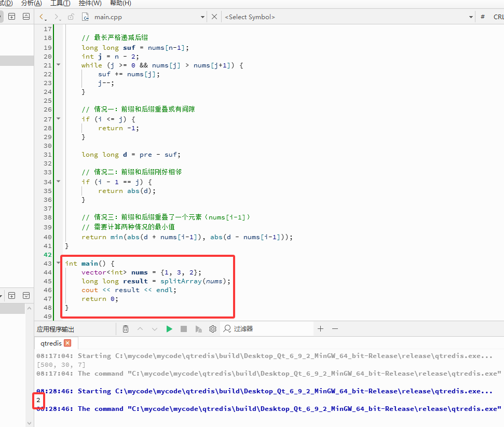The height and width of the screenshot is (427, 504).
Task: Open the 帮助(H) menu
Action: [120, 3]
